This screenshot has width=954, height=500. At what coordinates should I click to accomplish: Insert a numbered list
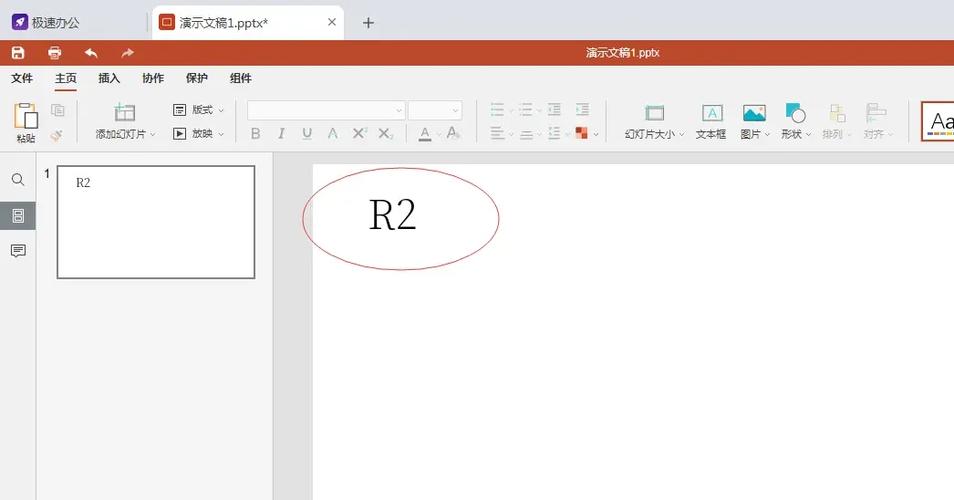pyautogui.click(x=526, y=109)
